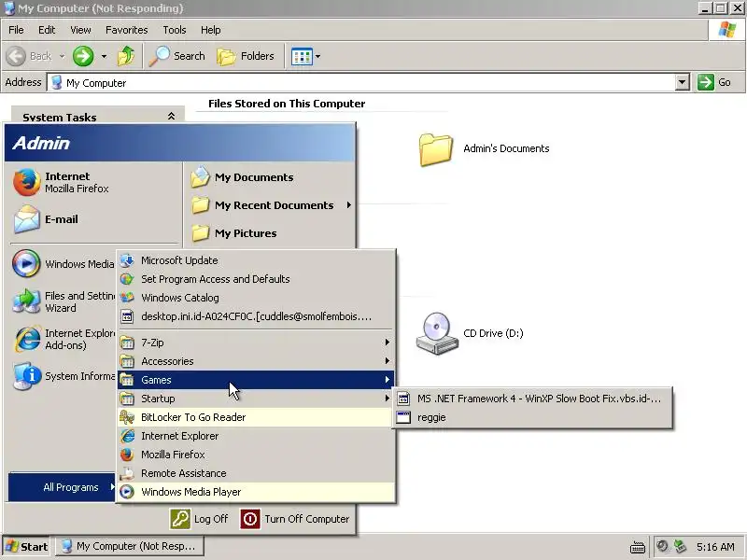Click the 5:16 AM clock
This screenshot has width=747, height=560.
715,547
